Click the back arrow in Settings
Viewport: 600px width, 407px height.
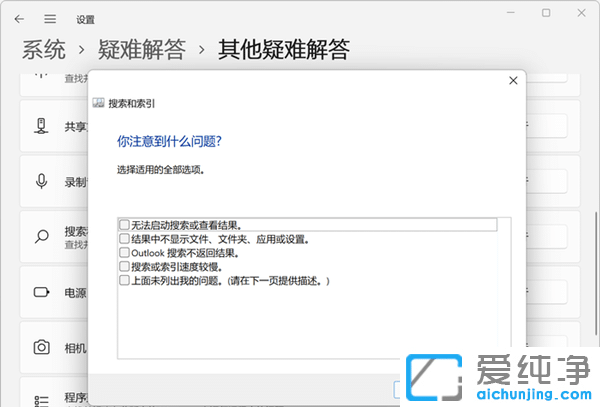click(x=20, y=19)
